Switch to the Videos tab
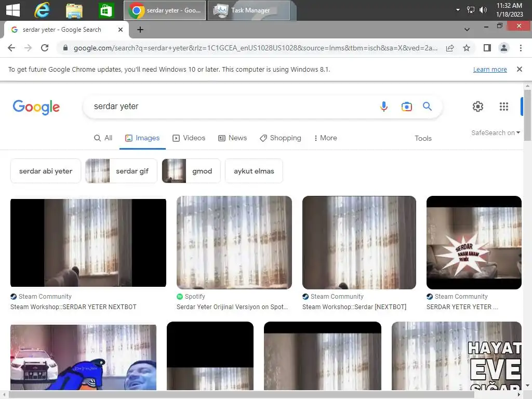The width and height of the screenshot is (532, 399). click(x=189, y=138)
